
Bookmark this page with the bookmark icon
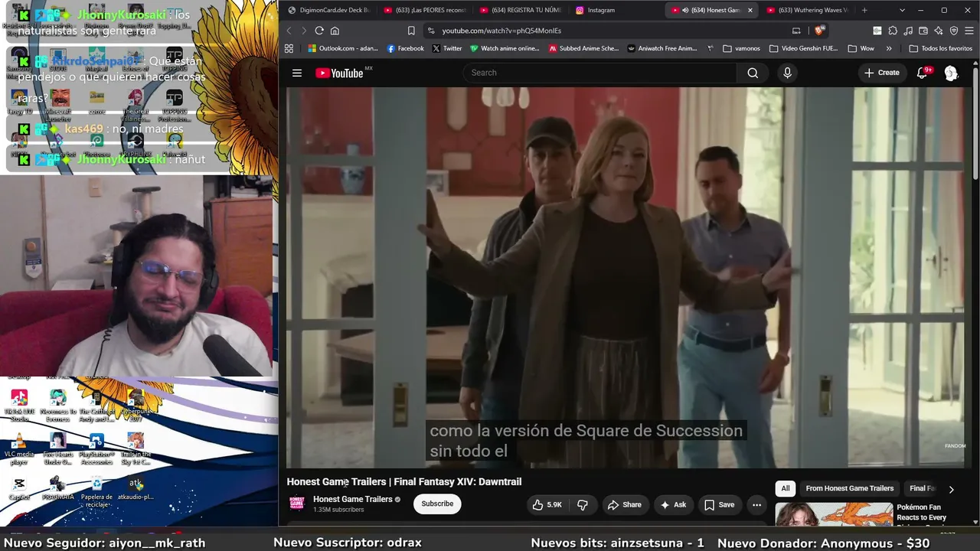pyautogui.click(x=411, y=31)
